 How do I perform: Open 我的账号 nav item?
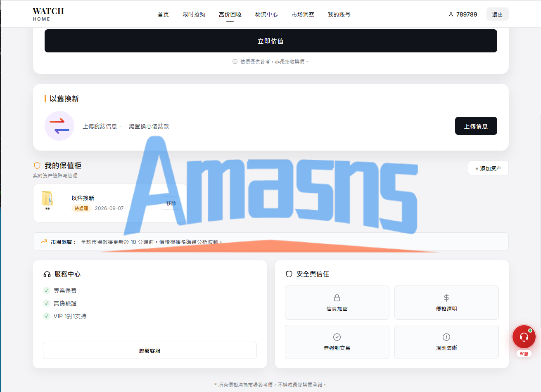339,14
